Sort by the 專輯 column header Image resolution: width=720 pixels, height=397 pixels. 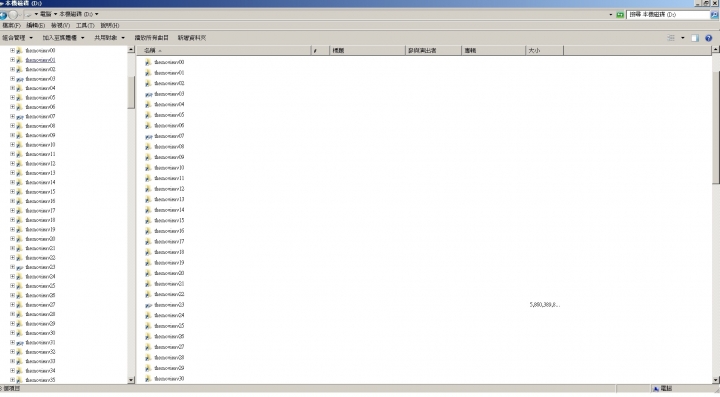point(493,50)
